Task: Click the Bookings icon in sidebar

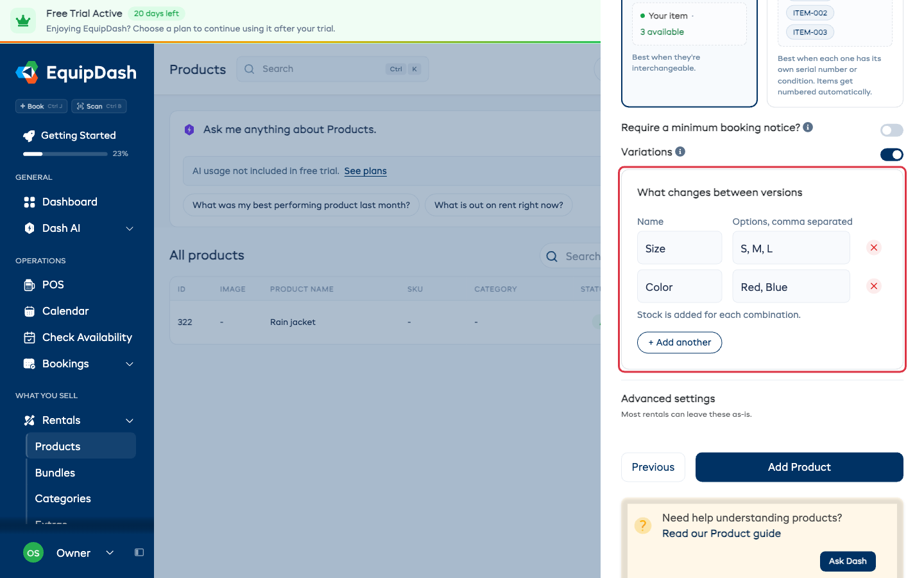Action: (x=30, y=364)
